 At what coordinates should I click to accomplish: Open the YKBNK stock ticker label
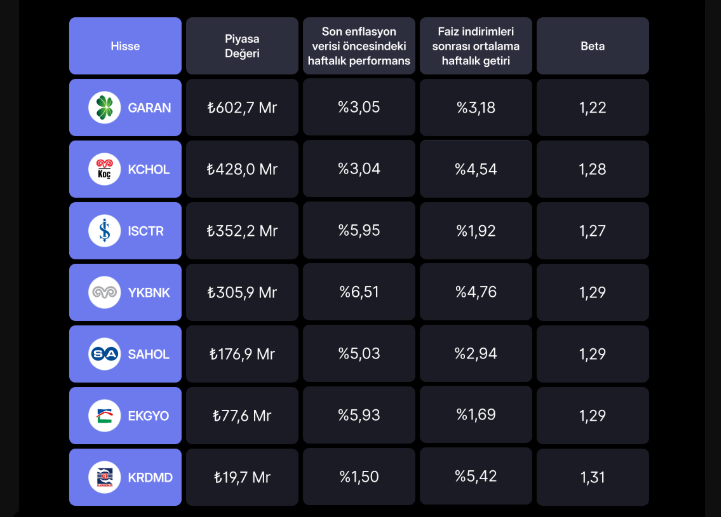(149, 293)
